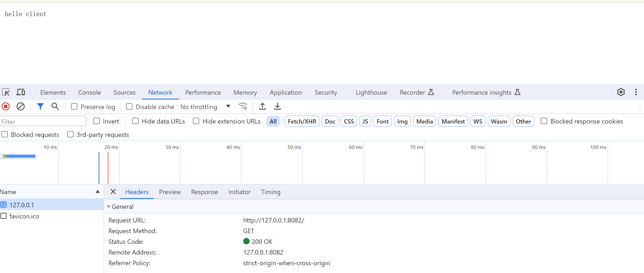This screenshot has height=273, width=644.
Task: Click the icon beside favicon.ico
Action: (3, 216)
